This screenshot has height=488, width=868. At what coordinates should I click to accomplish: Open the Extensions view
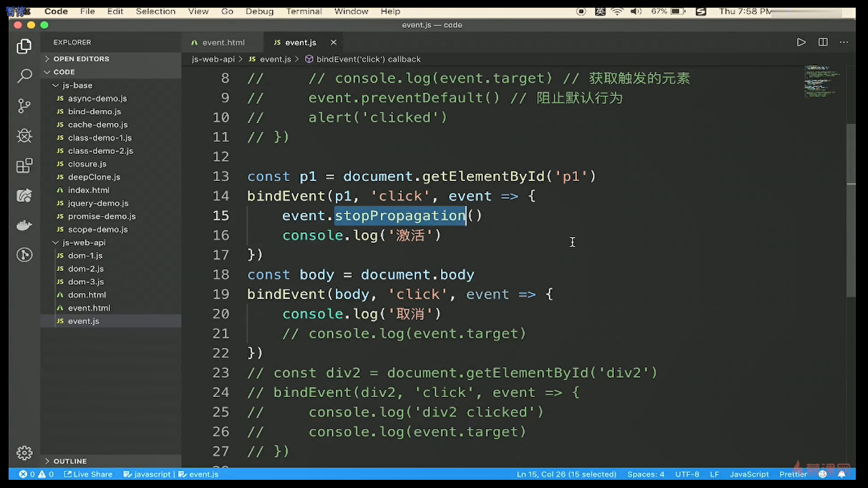coord(24,165)
